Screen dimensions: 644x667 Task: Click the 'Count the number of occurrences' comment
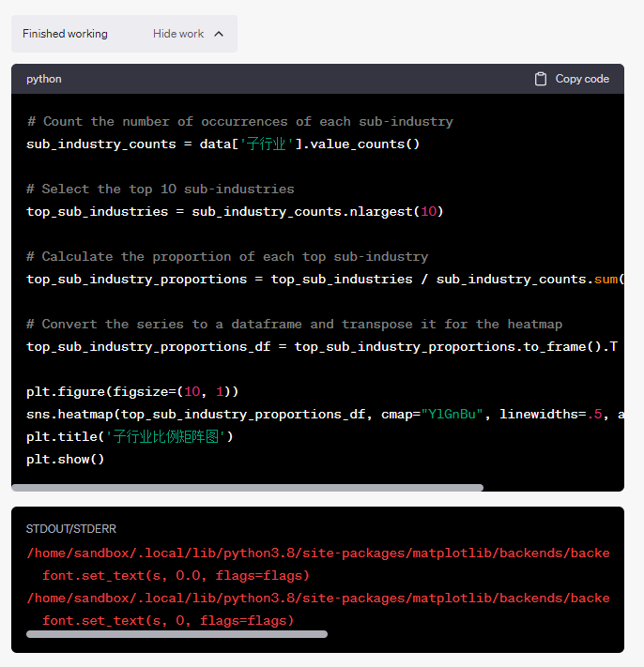pos(239,121)
